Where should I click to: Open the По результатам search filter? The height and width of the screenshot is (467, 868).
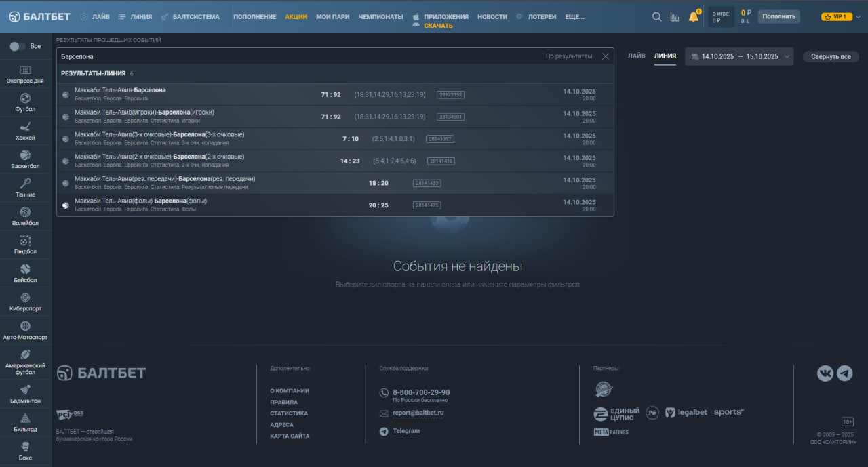coord(569,56)
